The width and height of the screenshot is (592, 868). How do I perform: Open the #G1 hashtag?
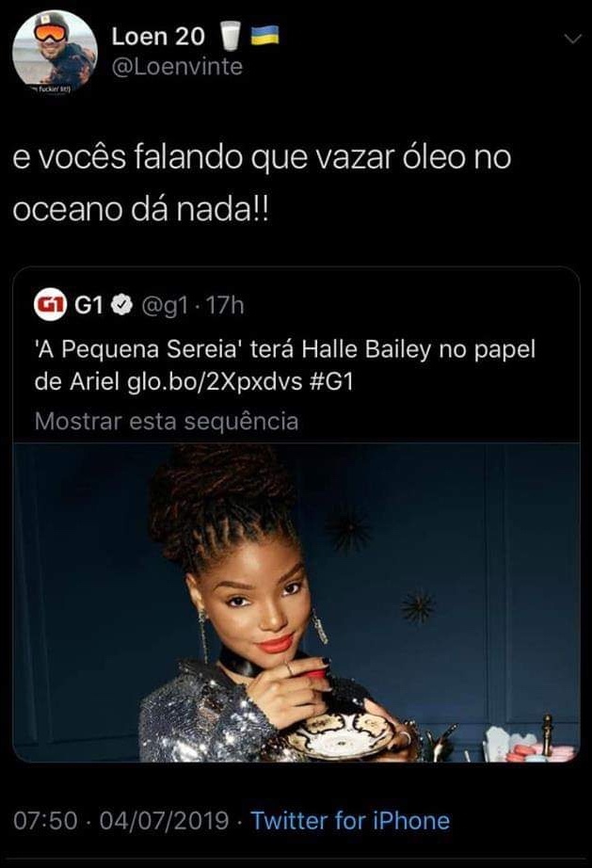(331, 382)
